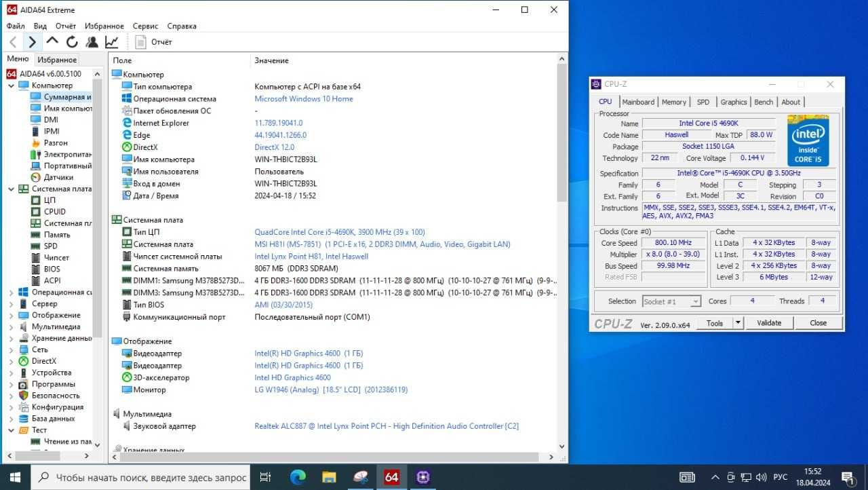
Task: Open Microsoft Windows 10 Home link
Action: pos(304,98)
